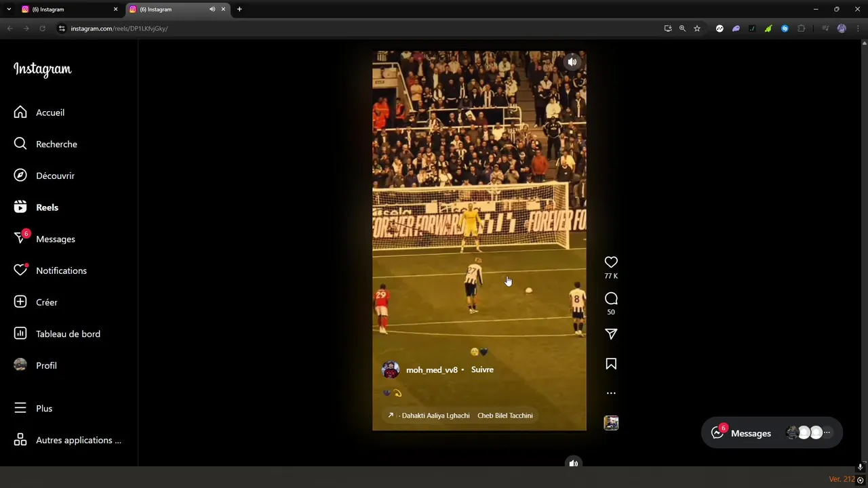The height and width of the screenshot is (488, 868).
Task: Open Profil avatar in sidebar
Action: pyautogui.click(x=20, y=365)
